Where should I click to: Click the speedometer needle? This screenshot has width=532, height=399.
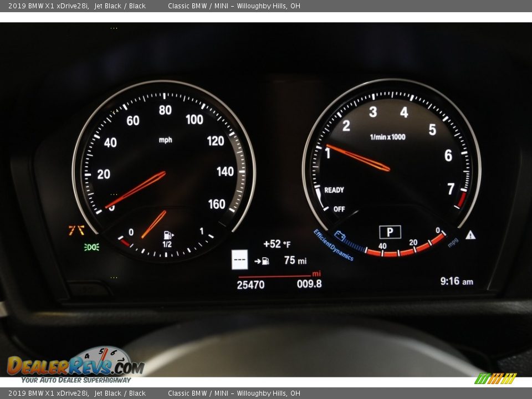(136, 190)
